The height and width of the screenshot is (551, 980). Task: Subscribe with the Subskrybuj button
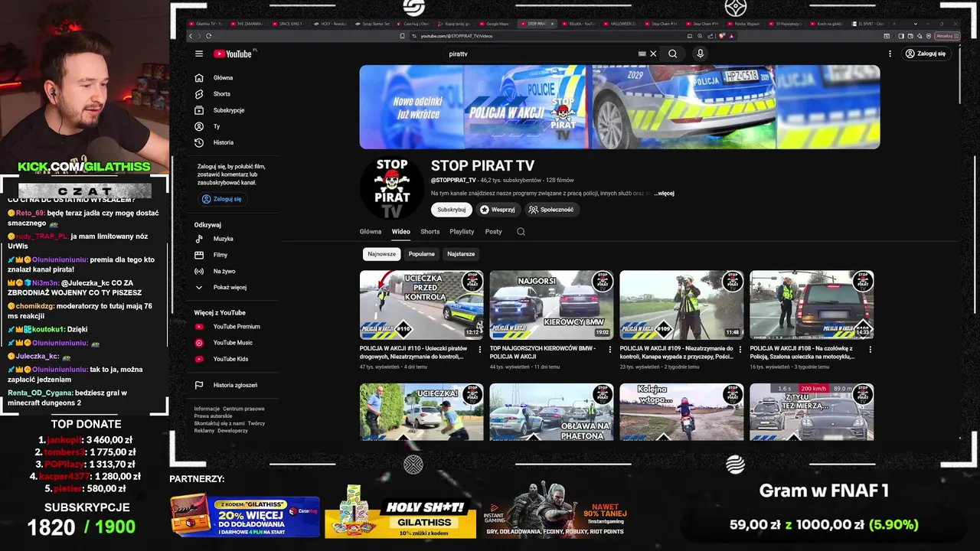pos(452,210)
